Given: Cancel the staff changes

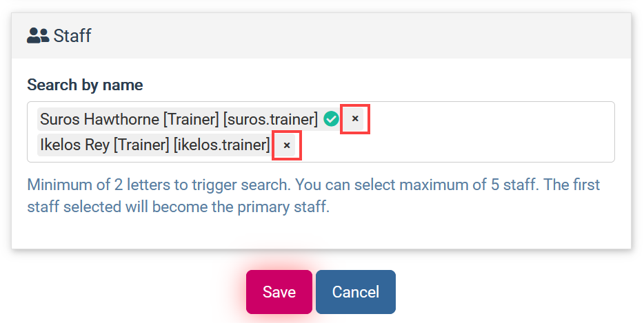Looking at the screenshot, I should [x=356, y=292].
